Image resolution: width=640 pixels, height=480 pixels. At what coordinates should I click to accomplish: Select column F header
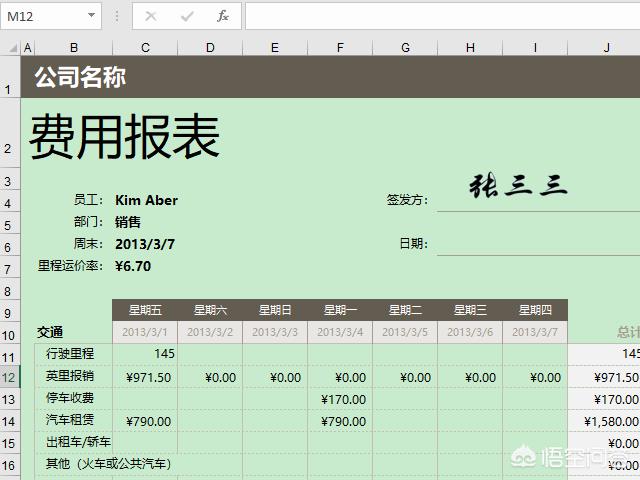click(340, 48)
